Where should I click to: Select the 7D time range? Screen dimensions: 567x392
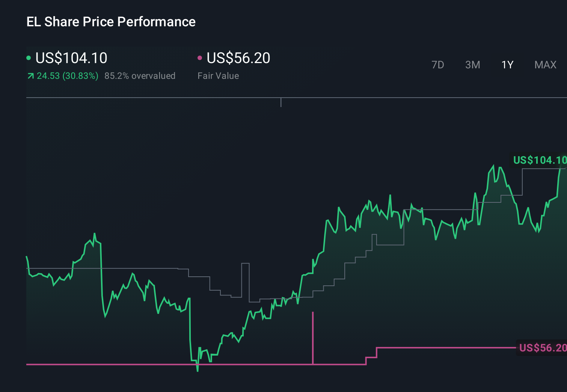tap(438, 65)
